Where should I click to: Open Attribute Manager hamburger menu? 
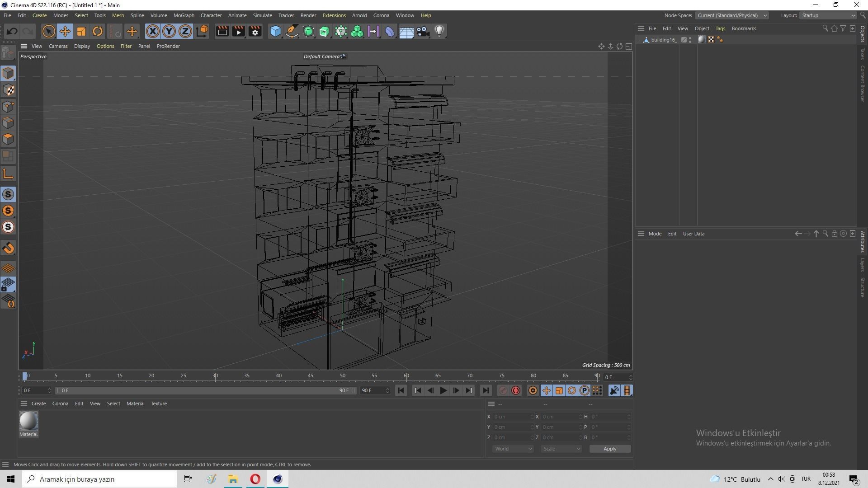tap(641, 234)
